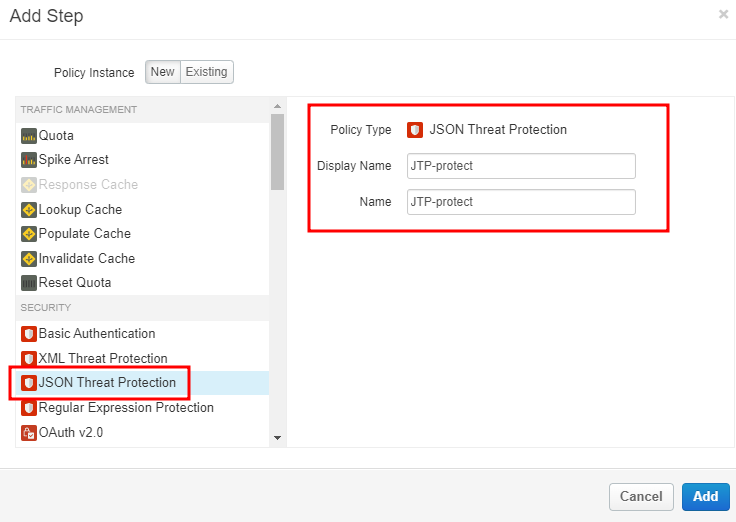This screenshot has height=522, width=736.
Task: Click the Invalidate Cache icon
Action: pyautogui.click(x=29, y=259)
